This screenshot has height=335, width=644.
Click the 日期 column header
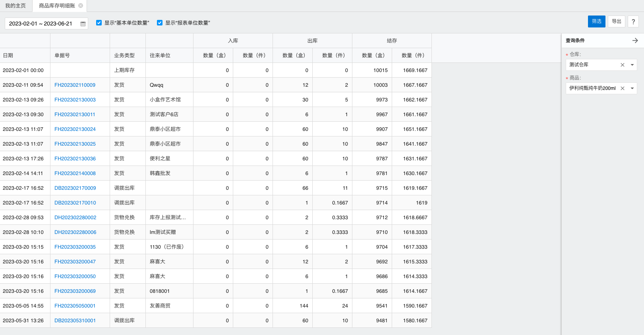point(25,55)
